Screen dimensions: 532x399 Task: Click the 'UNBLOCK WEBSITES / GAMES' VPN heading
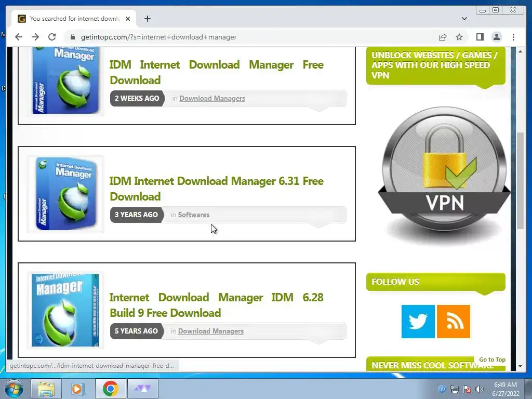coord(436,65)
